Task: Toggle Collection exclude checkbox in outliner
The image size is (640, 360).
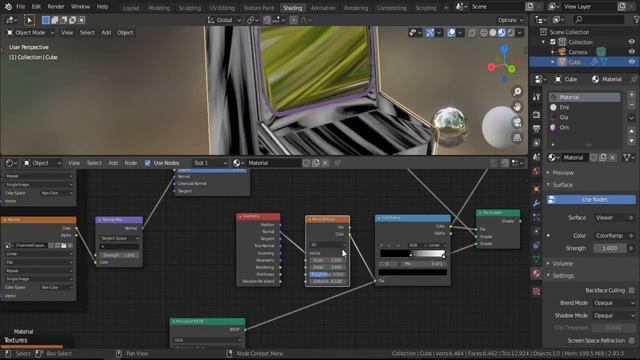Action: pyautogui.click(x=553, y=42)
